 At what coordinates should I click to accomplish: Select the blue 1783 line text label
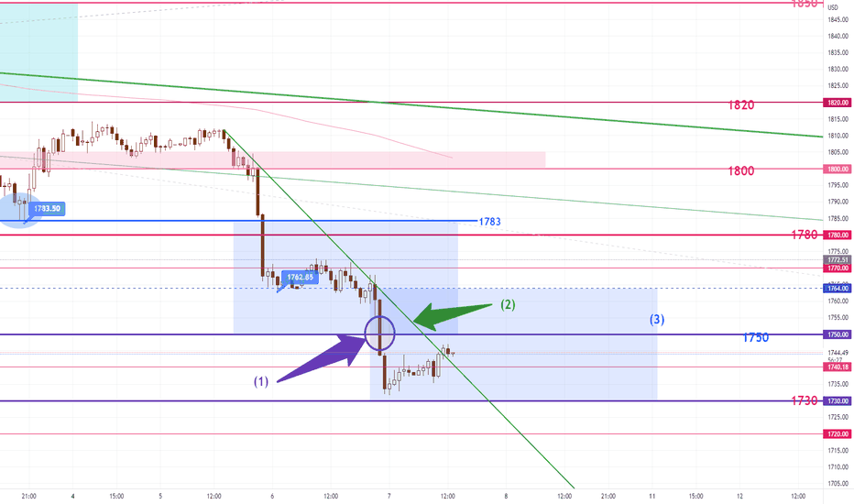click(x=489, y=222)
